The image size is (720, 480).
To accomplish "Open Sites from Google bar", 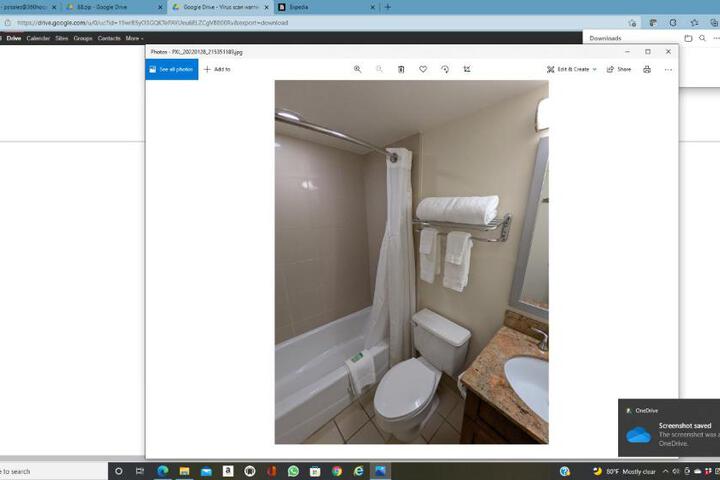I will [x=62, y=38].
